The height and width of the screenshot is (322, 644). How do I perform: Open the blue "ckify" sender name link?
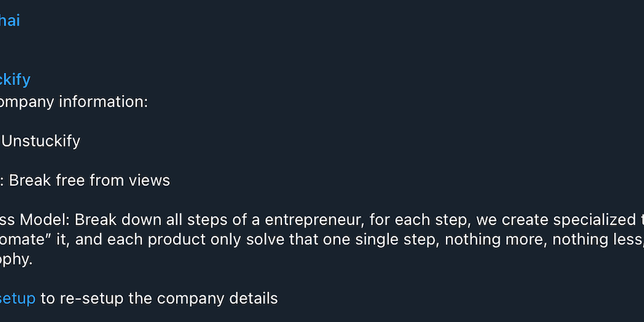coord(15,80)
